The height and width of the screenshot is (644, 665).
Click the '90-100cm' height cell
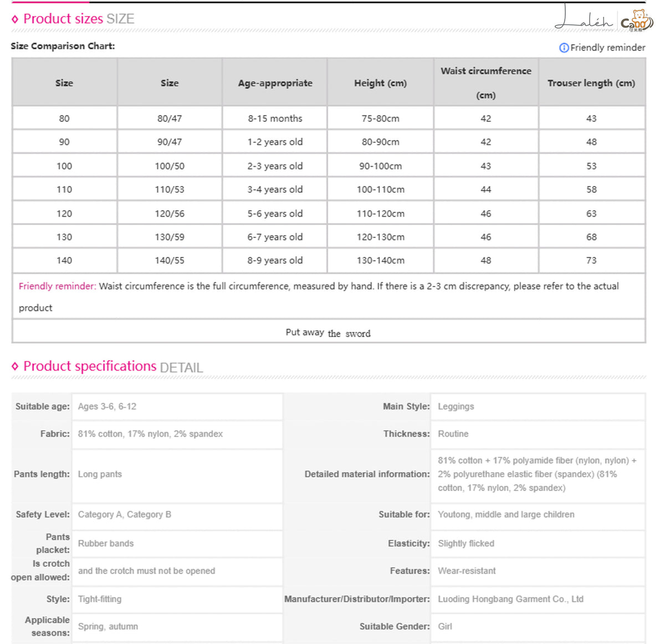(x=380, y=166)
